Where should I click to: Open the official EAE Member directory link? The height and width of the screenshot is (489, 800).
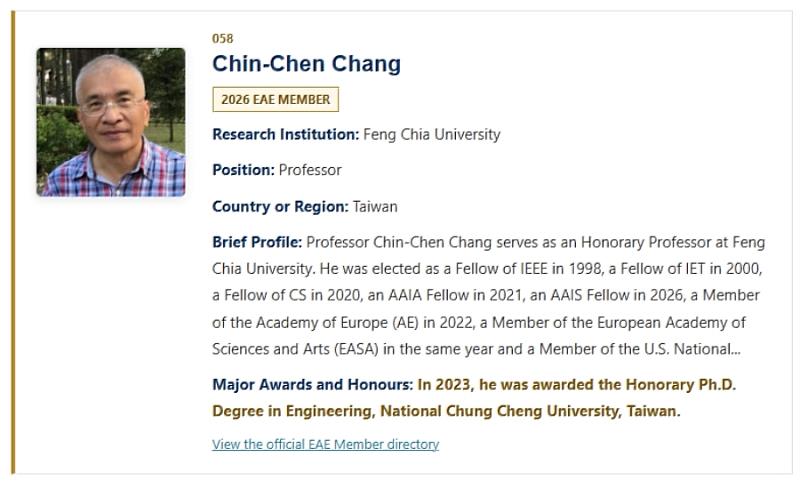pyautogui.click(x=326, y=444)
